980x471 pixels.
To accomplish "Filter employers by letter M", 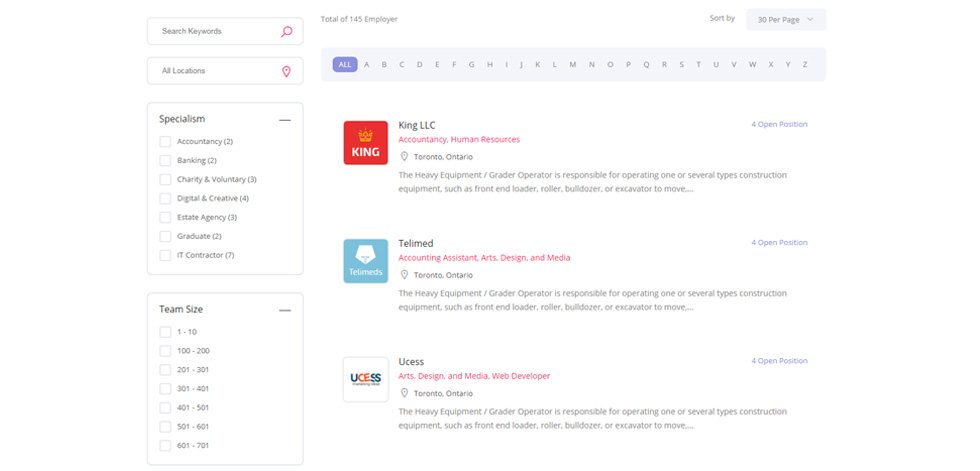I will tap(572, 64).
